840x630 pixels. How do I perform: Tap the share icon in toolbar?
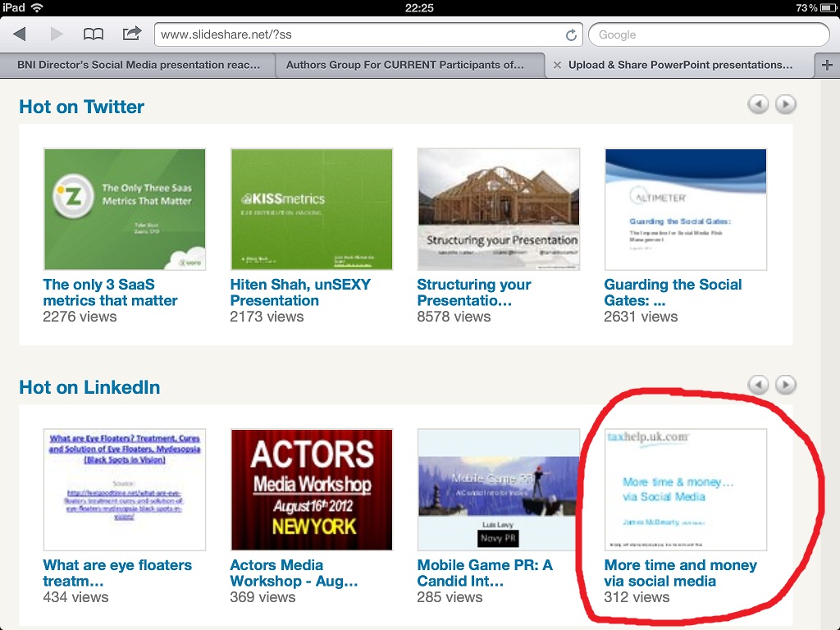pyautogui.click(x=131, y=34)
